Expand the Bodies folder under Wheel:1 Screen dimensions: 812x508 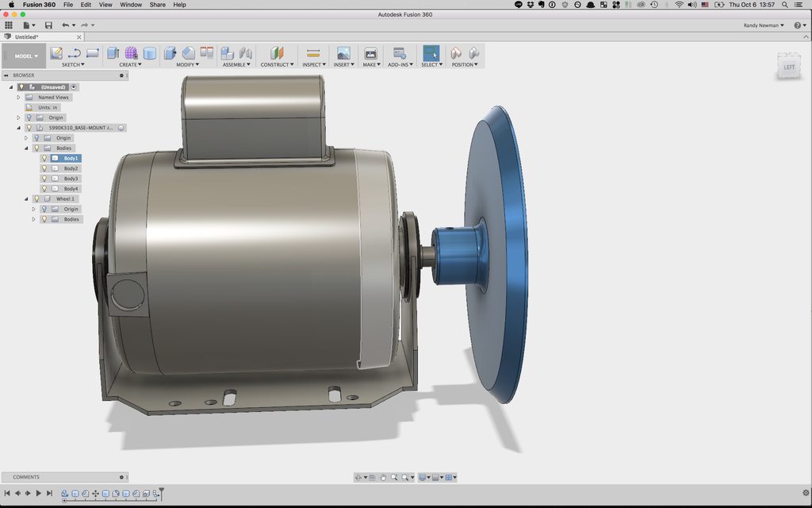pos(33,219)
